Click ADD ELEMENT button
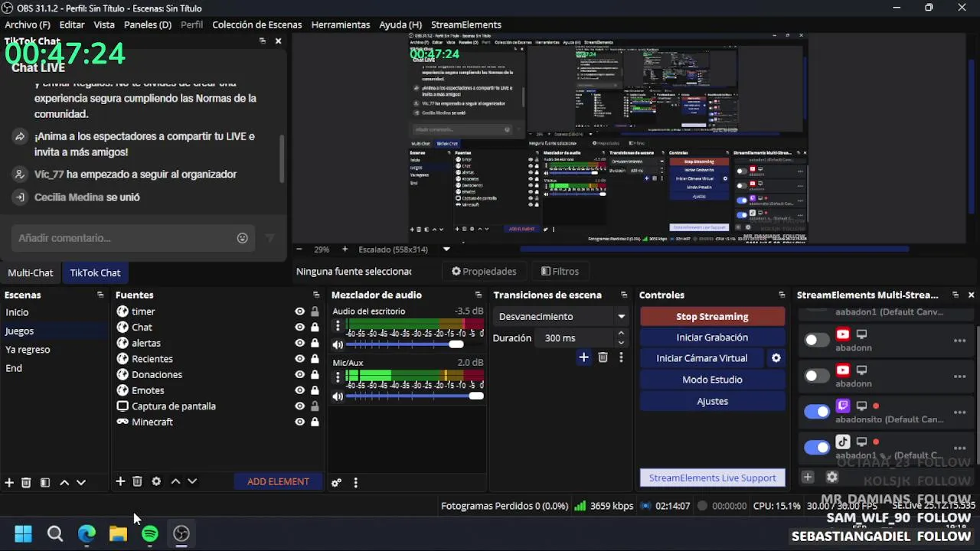This screenshot has height=551, width=980. click(278, 481)
